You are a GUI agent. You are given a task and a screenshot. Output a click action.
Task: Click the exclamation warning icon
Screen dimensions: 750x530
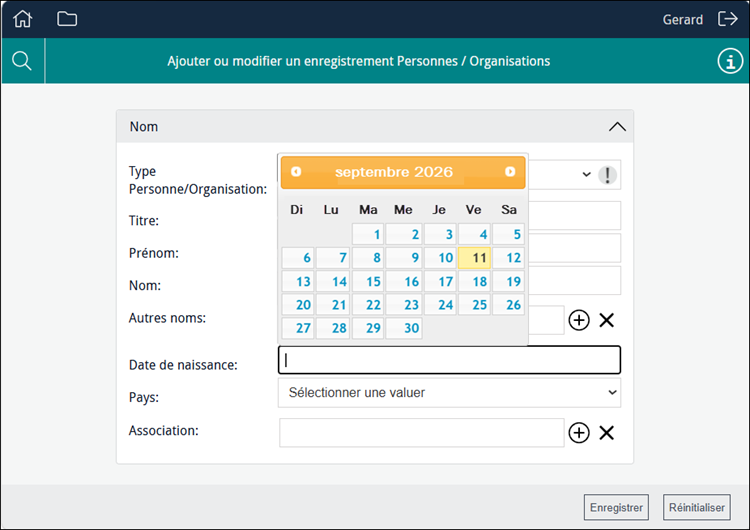pyautogui.click(x=607, y=175)
